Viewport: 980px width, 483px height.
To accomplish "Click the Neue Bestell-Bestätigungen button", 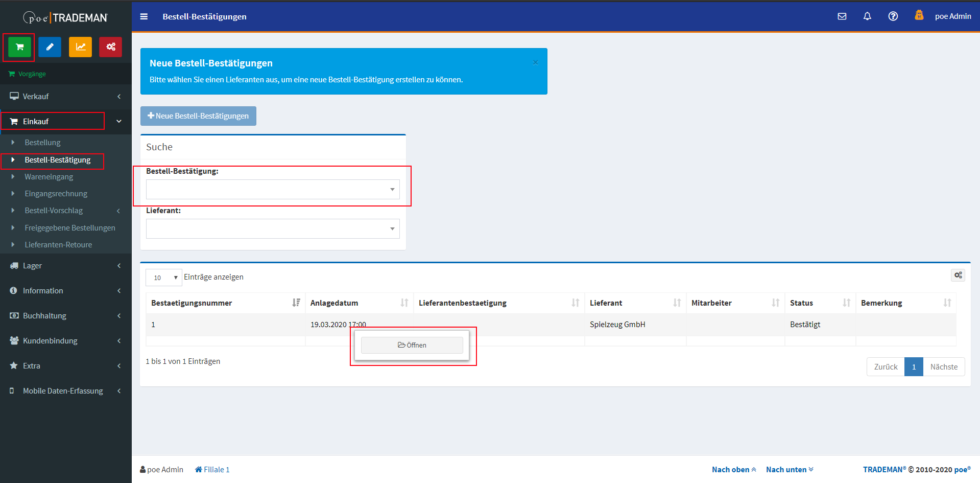I will pos(198,116).
